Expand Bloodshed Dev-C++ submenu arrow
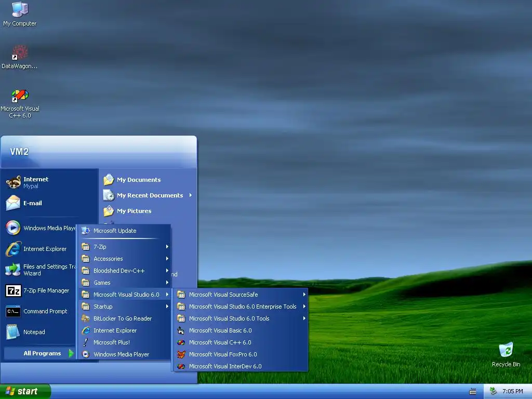This screenshot has height=399, width=532. tap(167, 270)
